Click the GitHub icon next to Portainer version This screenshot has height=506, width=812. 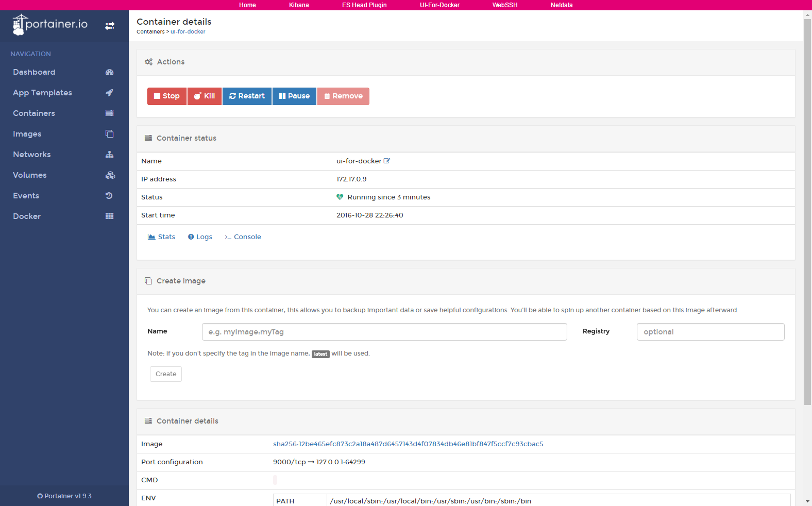pyautogui.click(x=40, y=496)
